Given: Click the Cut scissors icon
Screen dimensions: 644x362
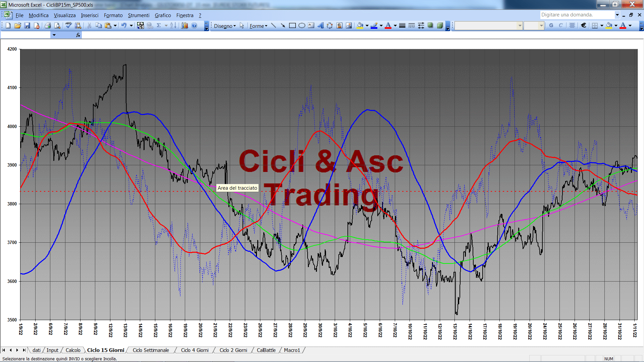Looking at the screenshot, I should [x=89, y=26].
